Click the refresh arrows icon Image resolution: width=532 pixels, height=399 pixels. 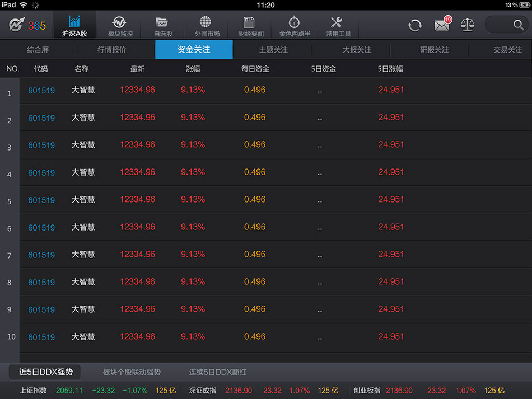(x=414, y=25)
